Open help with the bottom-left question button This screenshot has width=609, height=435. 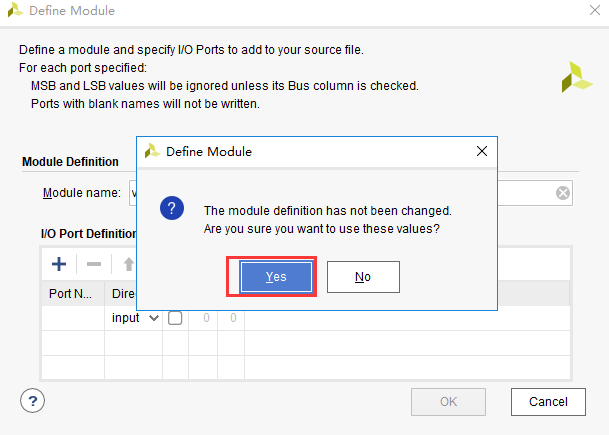[32, 401]
